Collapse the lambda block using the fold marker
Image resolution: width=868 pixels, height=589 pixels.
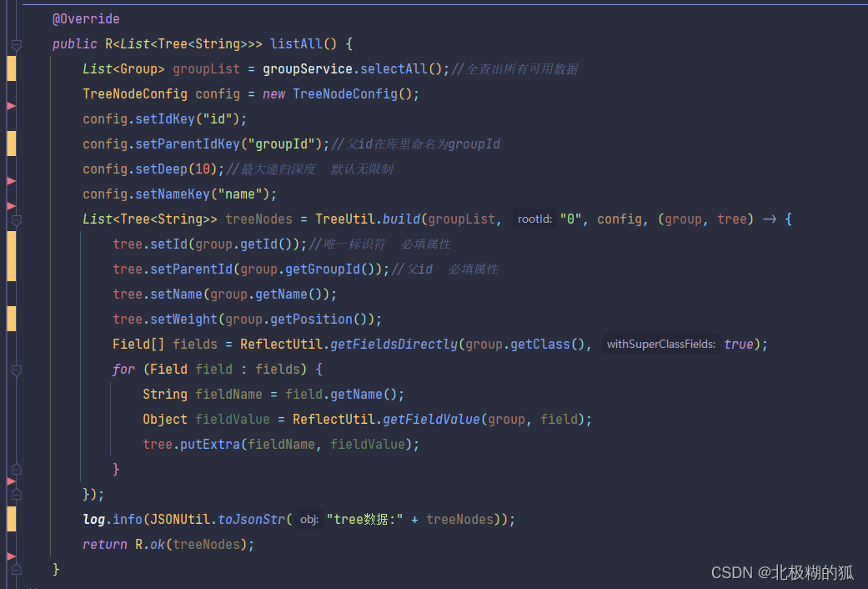(x=16, y=219)
